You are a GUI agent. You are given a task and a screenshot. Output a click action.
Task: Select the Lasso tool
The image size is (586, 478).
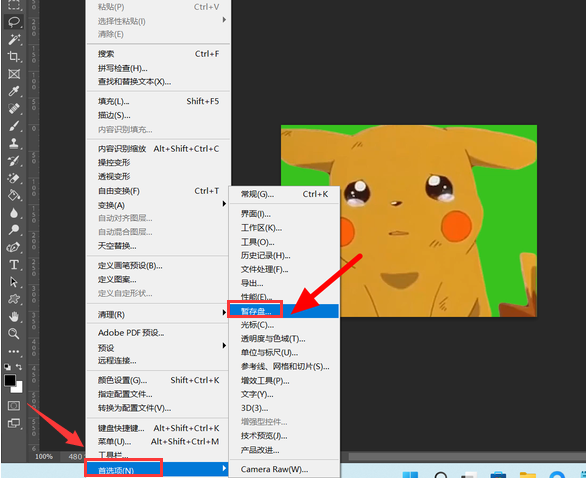(14, 22)
